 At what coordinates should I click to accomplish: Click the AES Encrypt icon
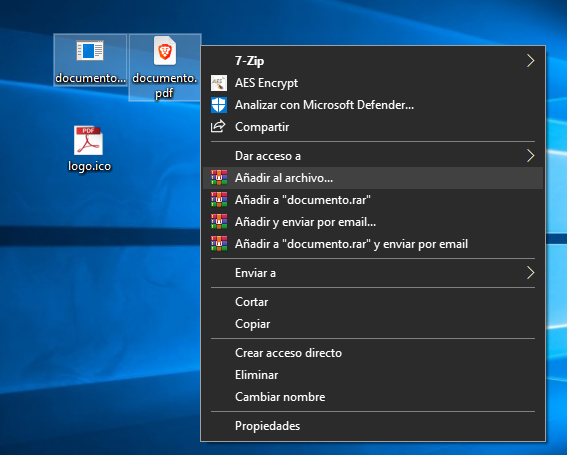point(219,83)
